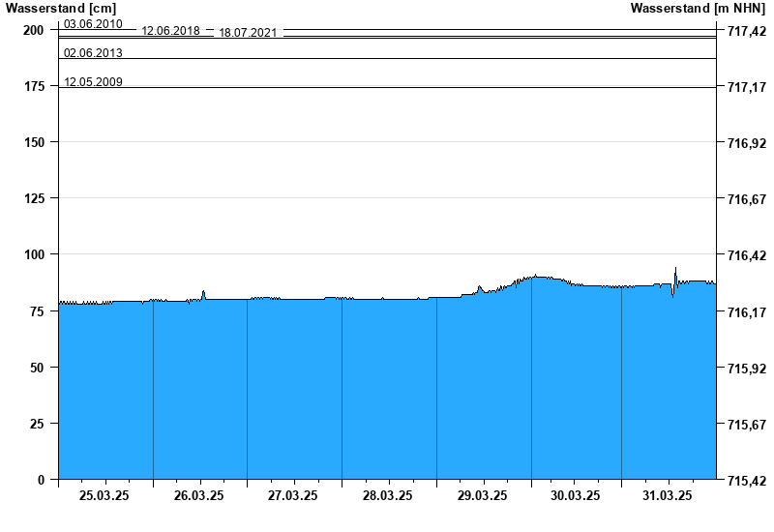Click the 27.03.25 date axis label

[292, 495]
